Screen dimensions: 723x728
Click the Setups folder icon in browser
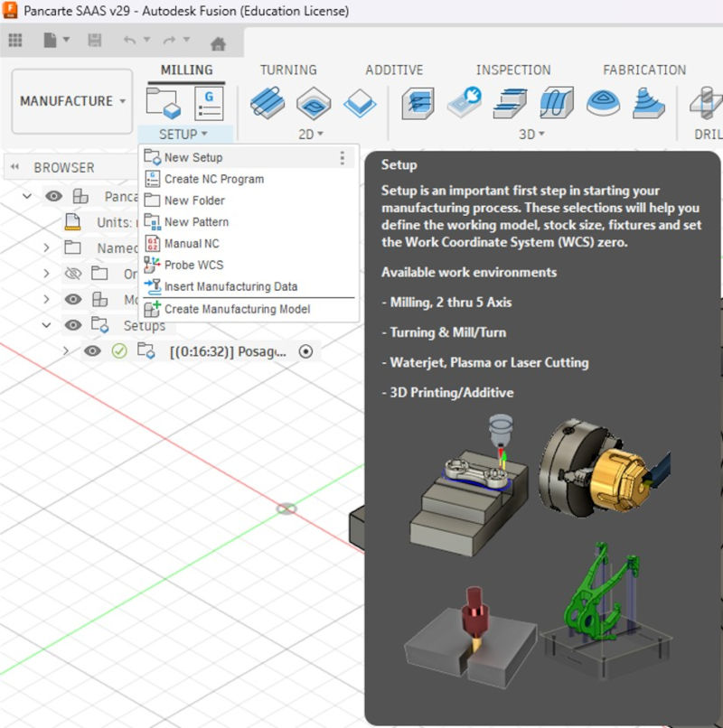(x=100, y=325)
